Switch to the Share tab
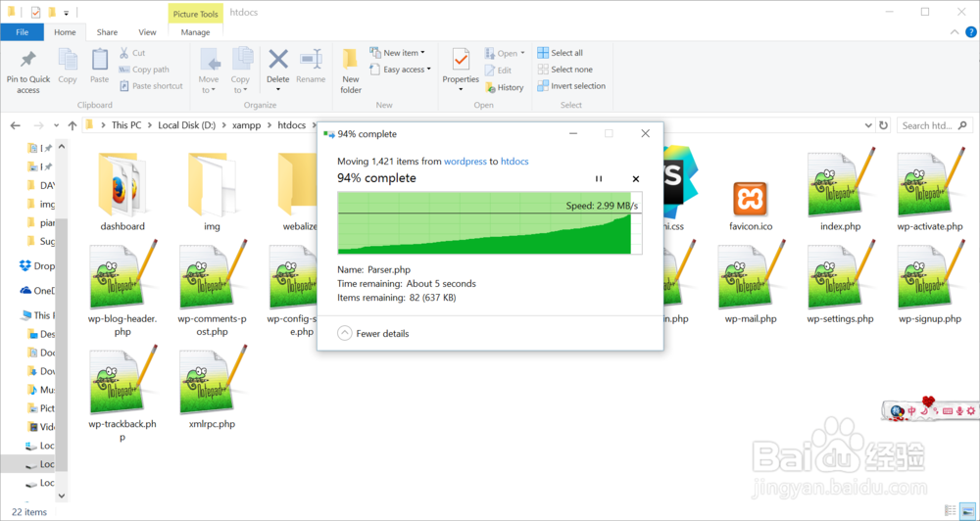This screenshot has height=521, width=980. [107, 32]
